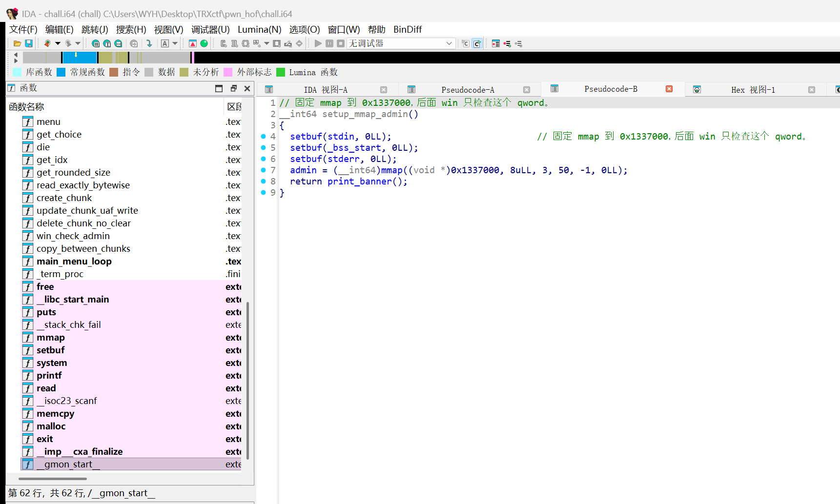Open the 窗口(W) menu
Image resolution: width=840 pixels, height=504 pixels.
tap(344, 29)
